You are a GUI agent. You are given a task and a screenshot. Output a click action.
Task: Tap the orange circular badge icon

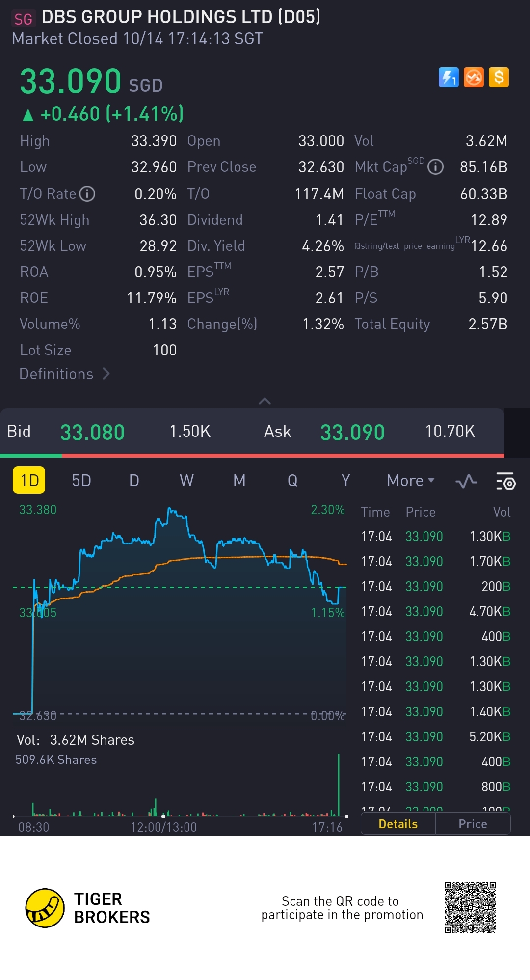[x=474, y=78]
